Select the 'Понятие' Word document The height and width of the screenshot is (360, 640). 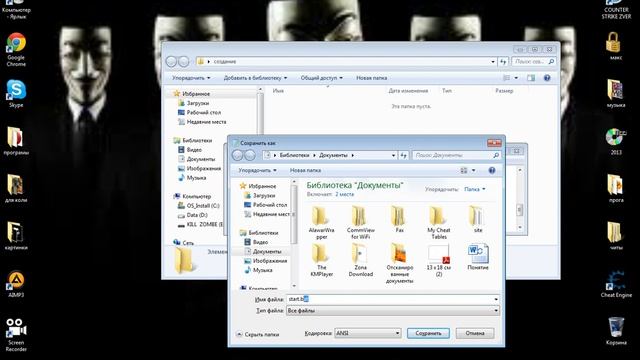[x=478, y=257]
